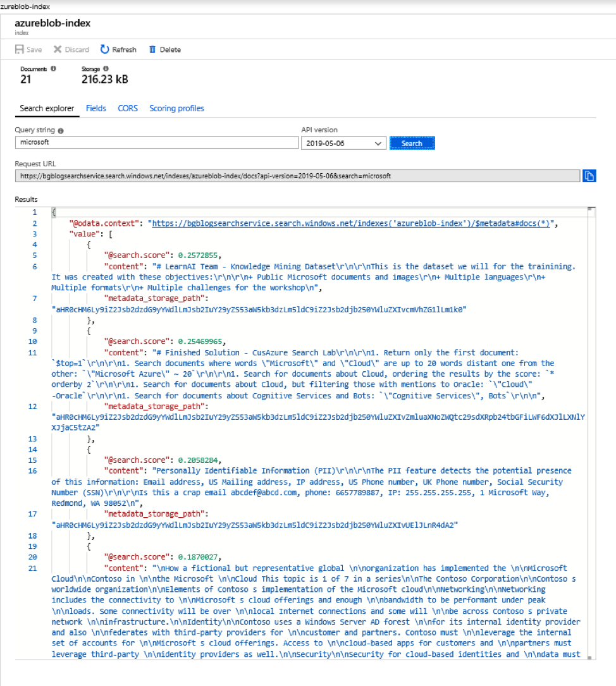Screen dimensions: 616x686
Task: Click inside the Query string input field
Action: coord(158,142)
